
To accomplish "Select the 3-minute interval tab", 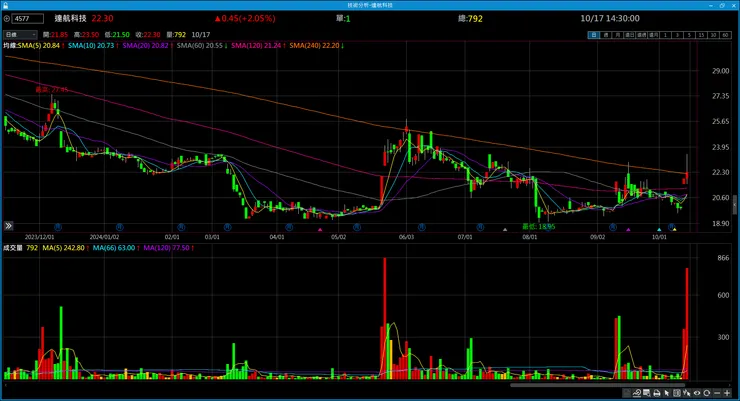I will [x=678, y=35].
